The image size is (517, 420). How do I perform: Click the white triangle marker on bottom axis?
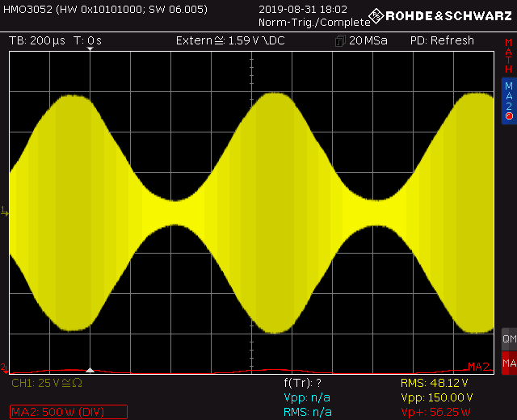[x=90, y=369]
